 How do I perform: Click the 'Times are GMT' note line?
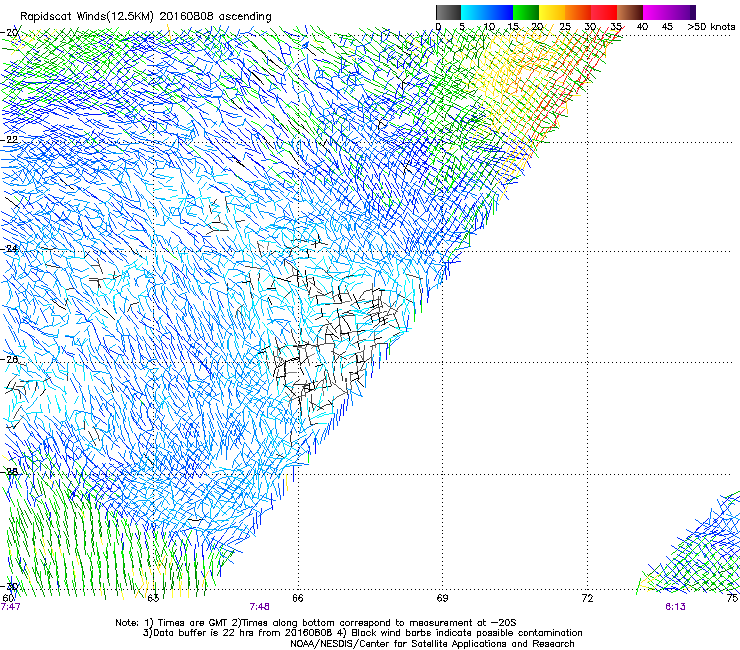316,623
